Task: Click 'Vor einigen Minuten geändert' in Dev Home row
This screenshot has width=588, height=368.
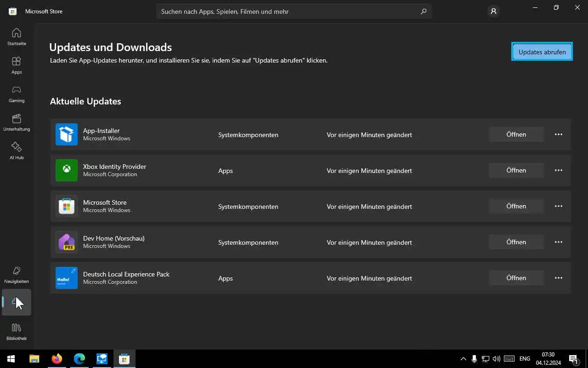Action: click(369, 242)
